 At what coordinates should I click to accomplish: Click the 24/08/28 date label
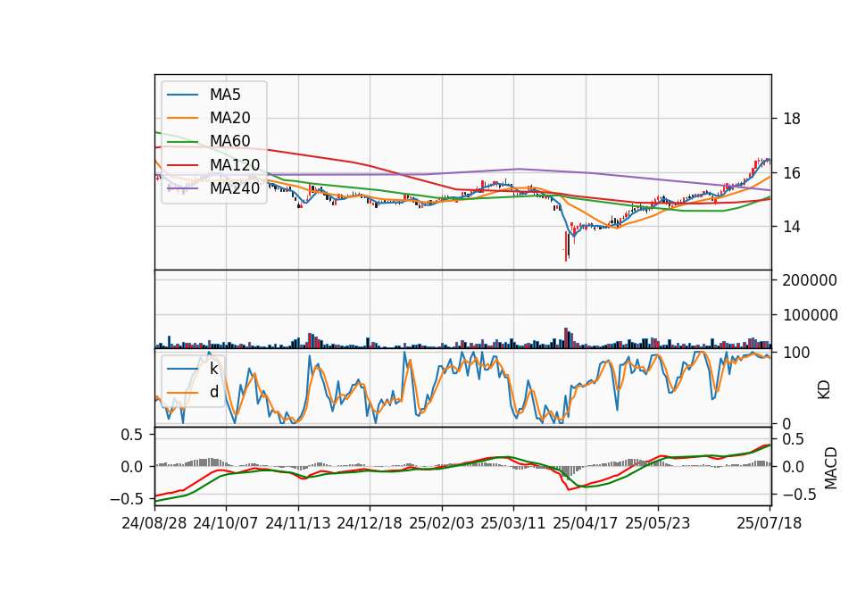(154, 523)
